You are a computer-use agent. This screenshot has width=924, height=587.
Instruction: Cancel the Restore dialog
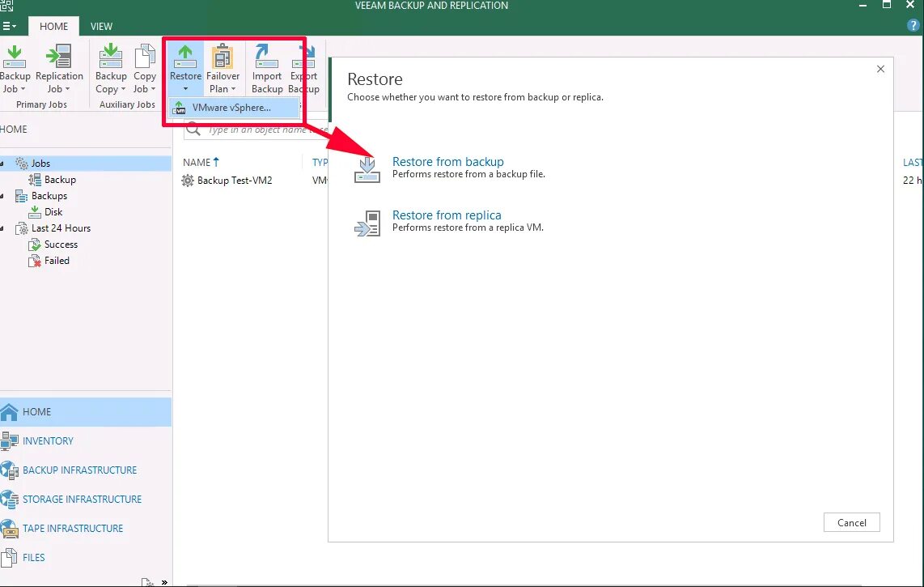point(851,523)
